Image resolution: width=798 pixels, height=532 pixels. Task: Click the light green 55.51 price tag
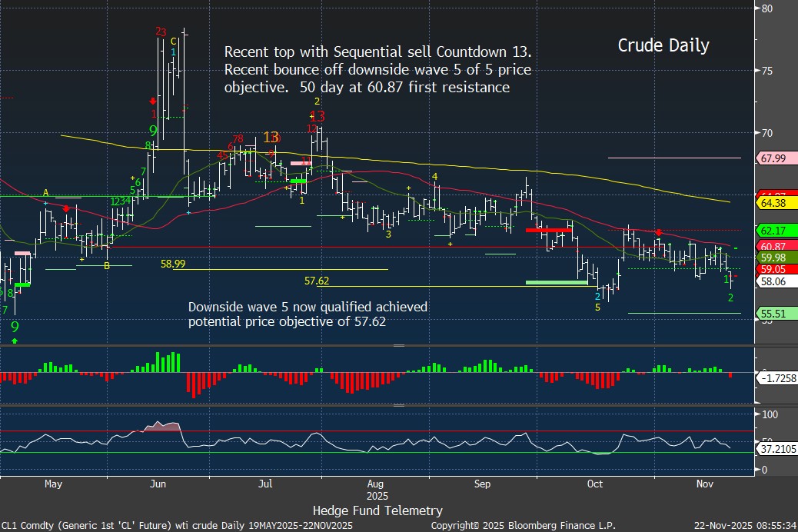pyautogui.click(x=772, y=314)
